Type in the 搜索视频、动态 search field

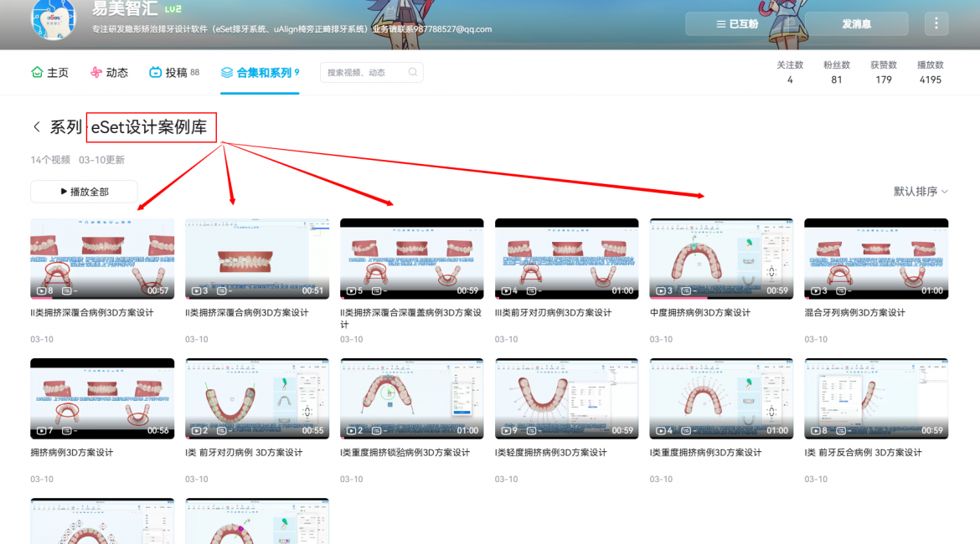pyautogui.click(x=364, y=73)
